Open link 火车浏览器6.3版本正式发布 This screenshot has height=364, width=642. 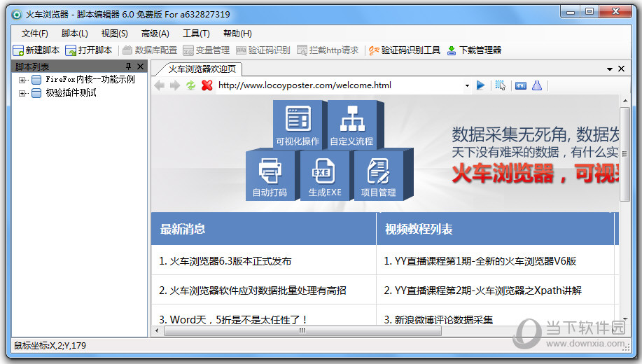(230, 261)
